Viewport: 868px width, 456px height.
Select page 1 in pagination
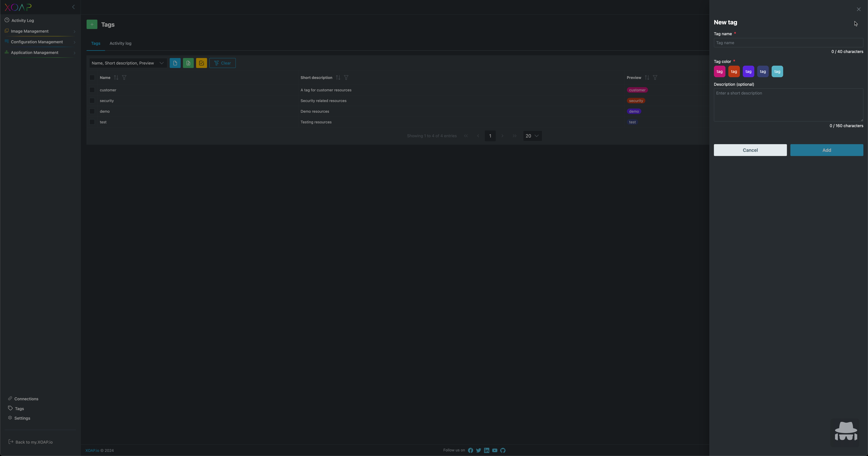[x=490, y=136]
